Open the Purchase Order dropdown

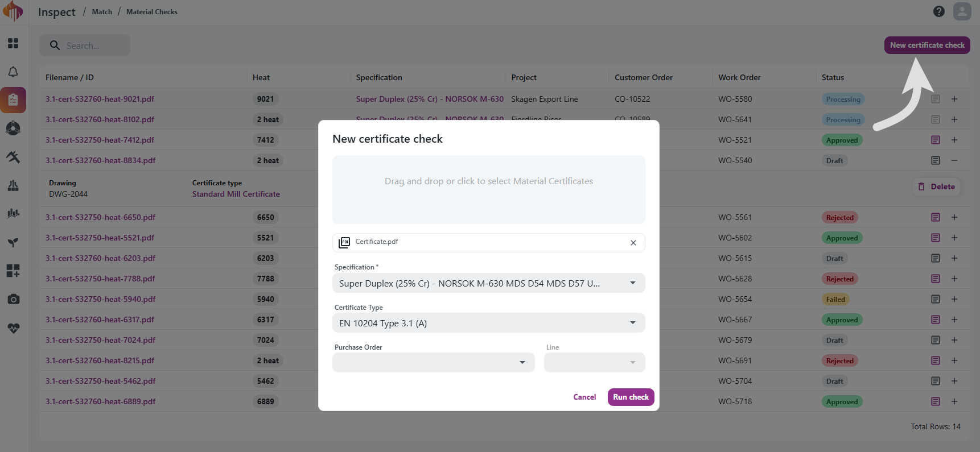(x=433, y=363)
